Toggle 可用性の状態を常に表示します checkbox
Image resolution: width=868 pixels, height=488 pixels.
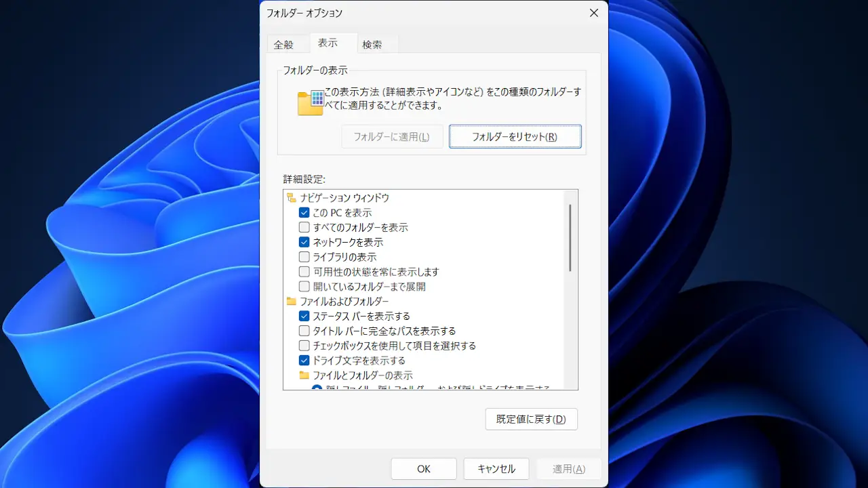point(304,272)
